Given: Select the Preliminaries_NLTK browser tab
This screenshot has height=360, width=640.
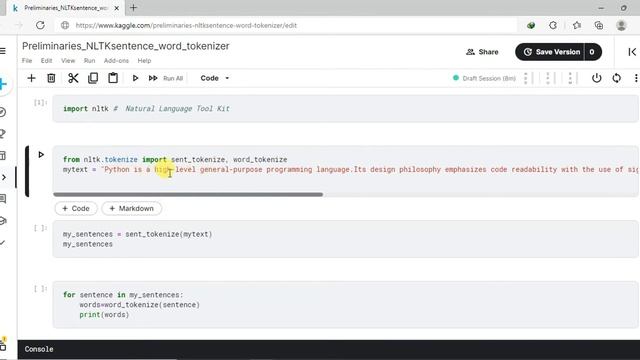Looking at the screenshot, I should click(65, 8).
